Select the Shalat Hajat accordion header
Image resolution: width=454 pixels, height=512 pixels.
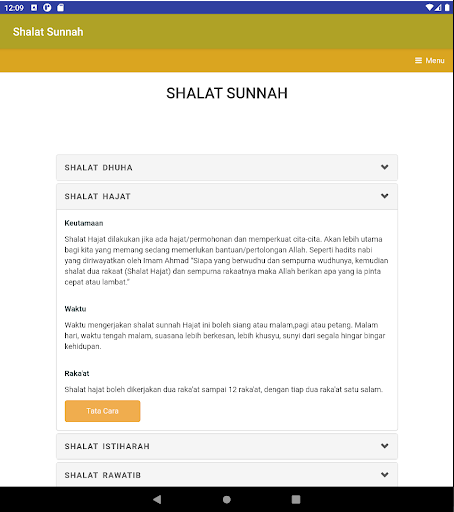227,196
